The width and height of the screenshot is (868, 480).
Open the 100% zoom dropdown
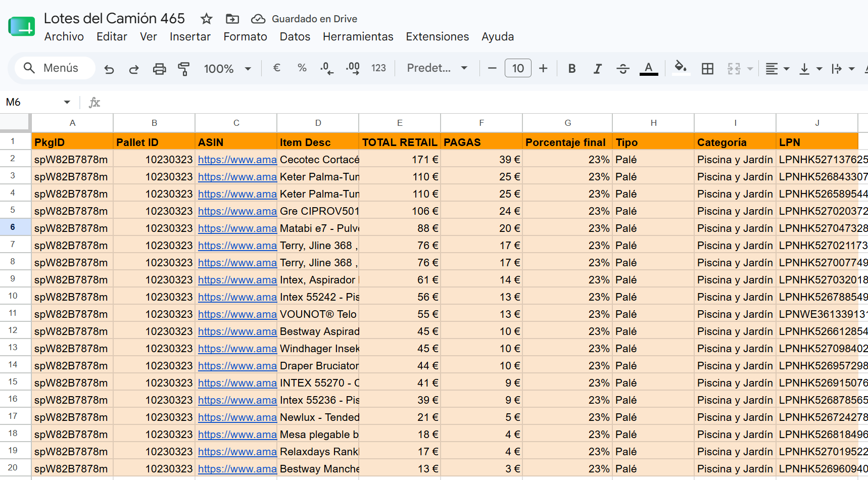pos(227,69)
